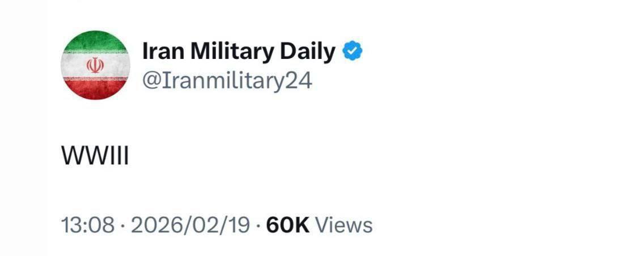Click the dot separator after 13:08
The width and height of the screenshot is (644, 256).
click(123, 225)
